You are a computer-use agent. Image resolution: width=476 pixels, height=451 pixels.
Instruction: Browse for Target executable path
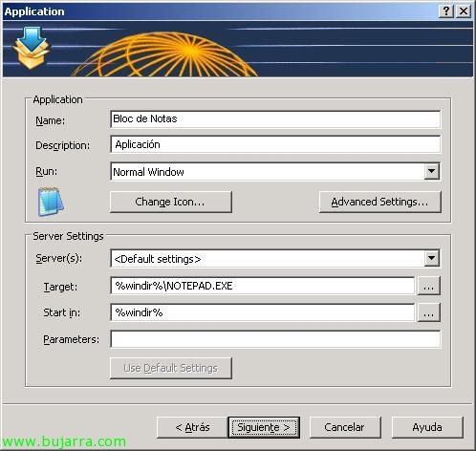(429, 286)
